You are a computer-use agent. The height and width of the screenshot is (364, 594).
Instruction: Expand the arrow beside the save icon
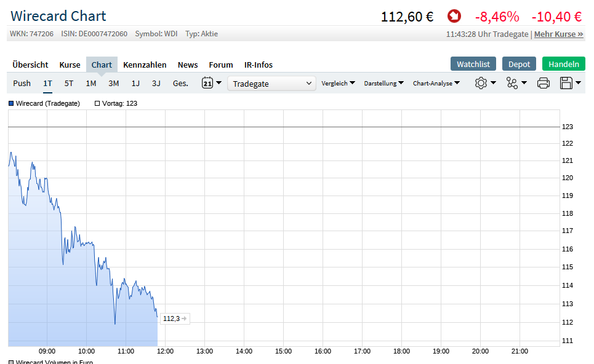pos(578,82)
